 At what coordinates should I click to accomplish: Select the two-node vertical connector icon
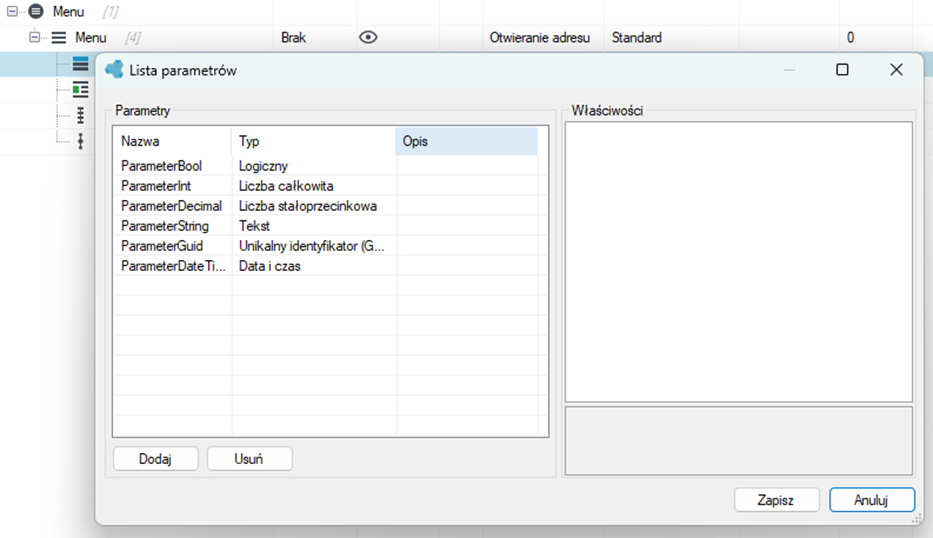pos(80,141)
